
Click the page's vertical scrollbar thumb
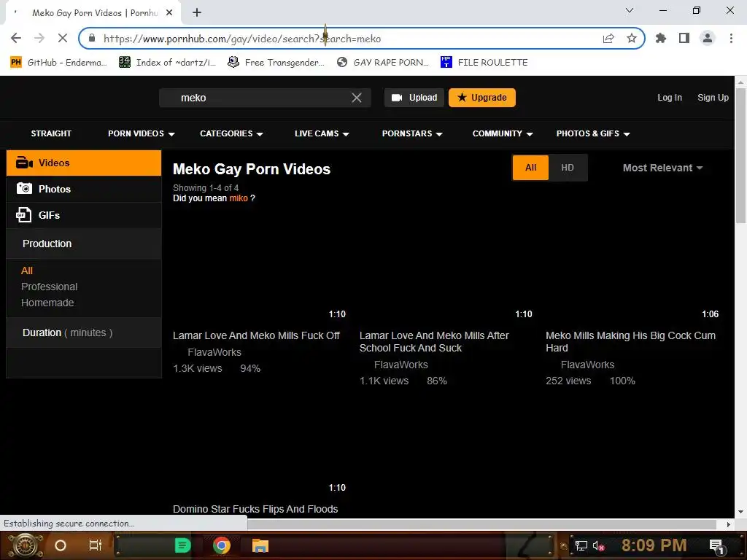click(740, 155)
